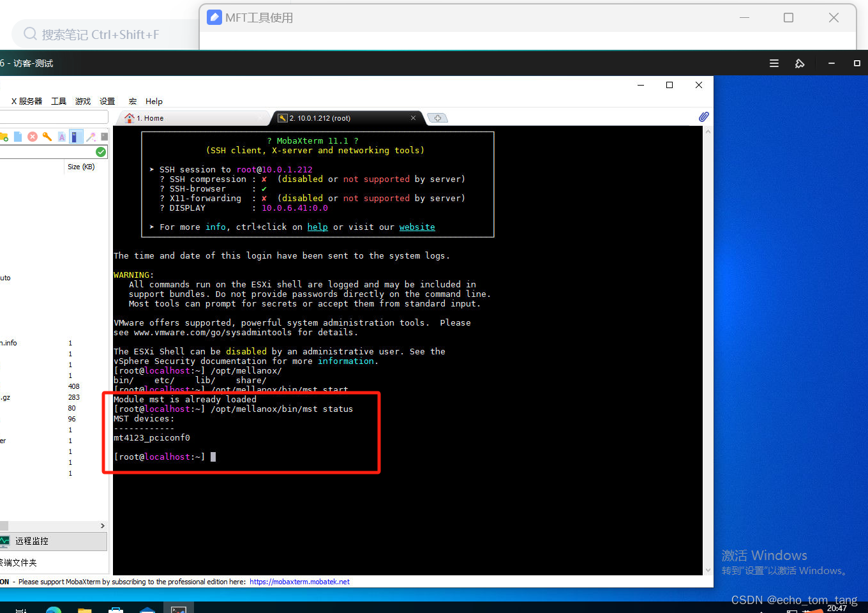Viewport: 868px width, 613px height.
Task: Switch to the 1. Home tab
Action: 194,118
